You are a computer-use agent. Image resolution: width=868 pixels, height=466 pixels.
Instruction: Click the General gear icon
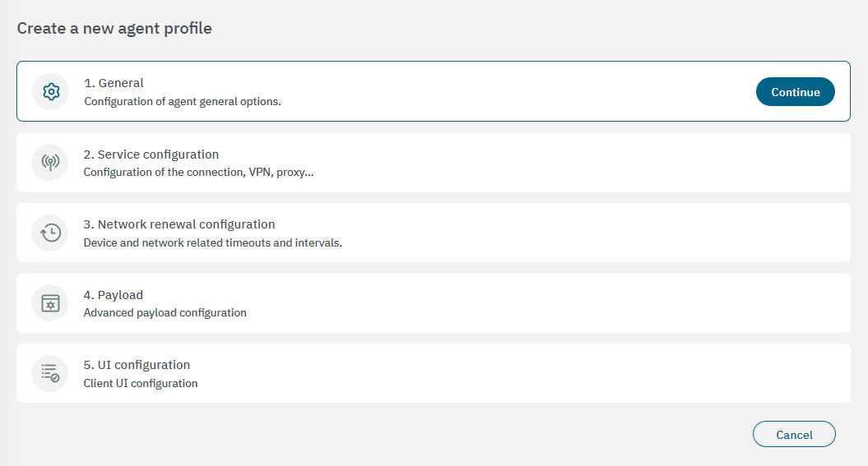(51, 92)
